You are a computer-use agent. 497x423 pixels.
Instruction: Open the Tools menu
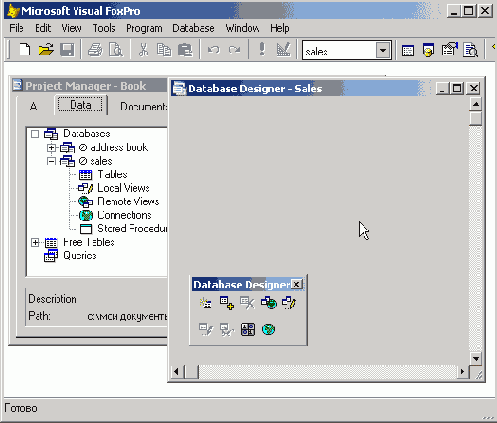click(104, 28)
